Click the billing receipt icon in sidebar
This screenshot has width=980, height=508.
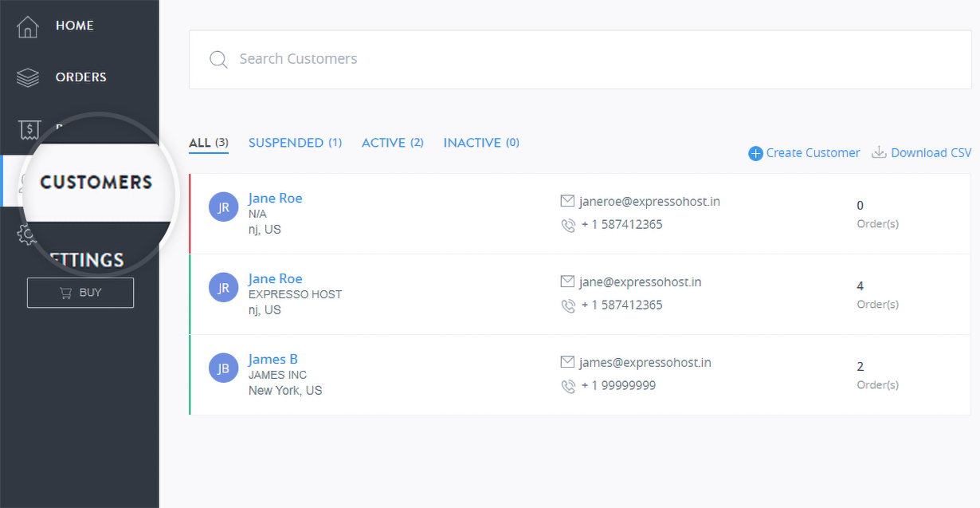coord(29,129)
